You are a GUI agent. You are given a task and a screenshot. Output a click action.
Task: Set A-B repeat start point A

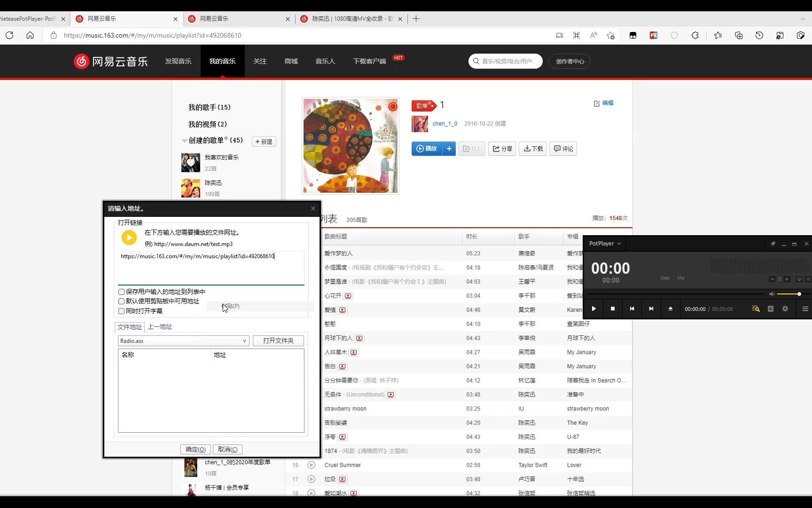point(772,279)
